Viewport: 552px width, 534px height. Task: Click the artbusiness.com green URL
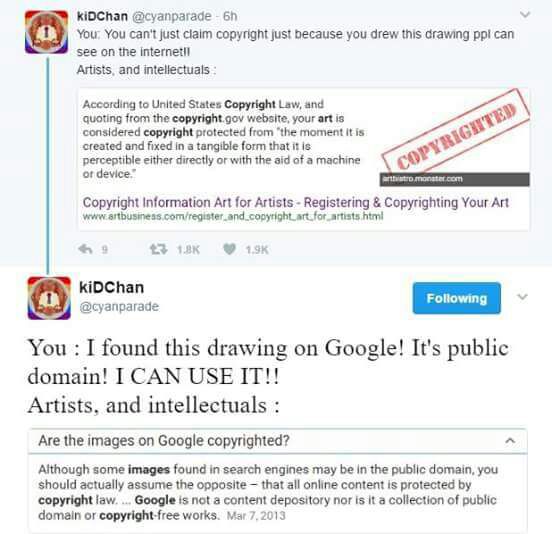point(233,216)
